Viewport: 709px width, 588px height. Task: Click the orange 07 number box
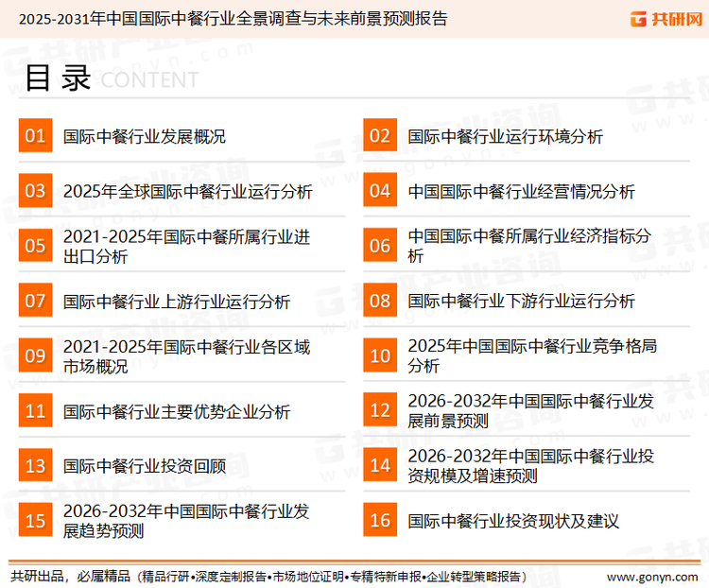pos(35,301)
